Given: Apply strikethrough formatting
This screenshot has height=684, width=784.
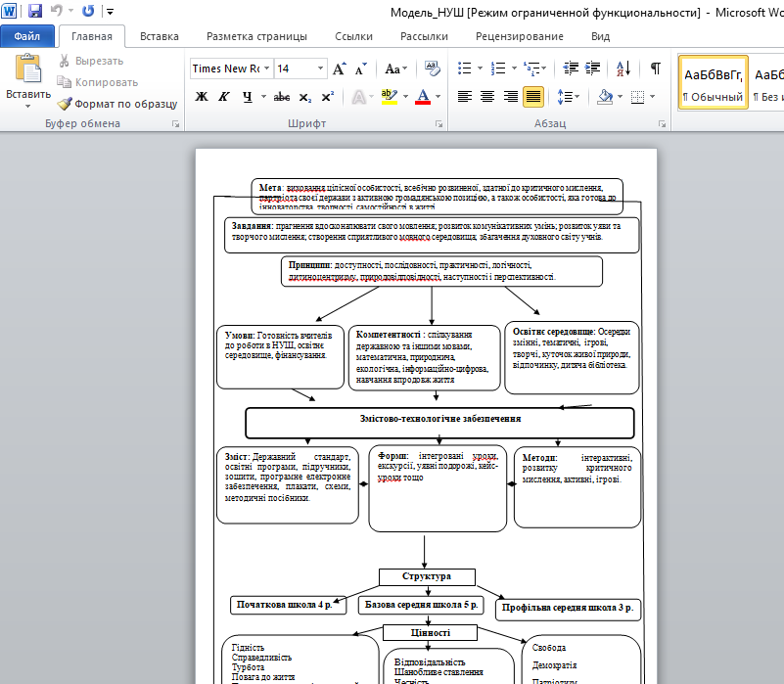Looking at the screenshot, I should coord(282,97).
